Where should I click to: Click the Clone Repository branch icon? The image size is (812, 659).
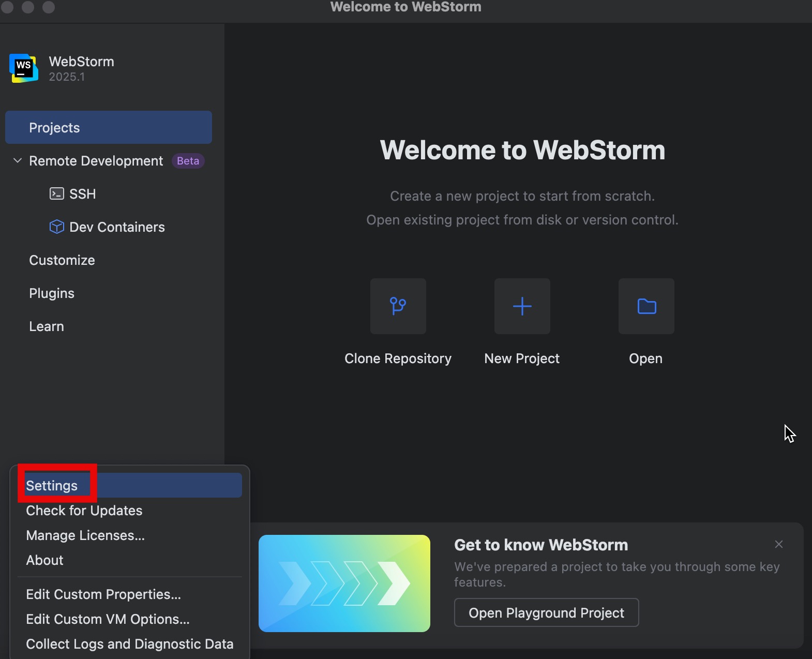[x=398, y=306]
